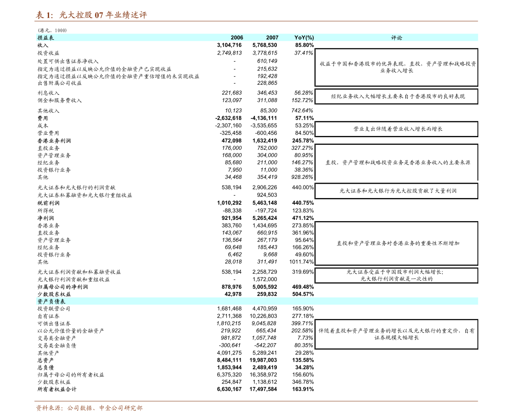Select the 所得税 row label
The image size is (514, 420).
46,211
